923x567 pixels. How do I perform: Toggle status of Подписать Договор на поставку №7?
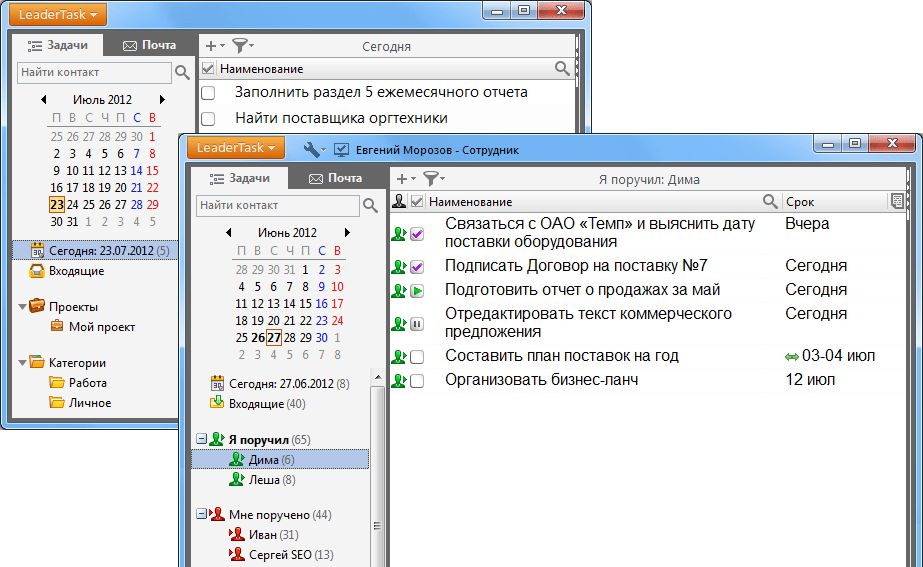click(x=417, y=267)
